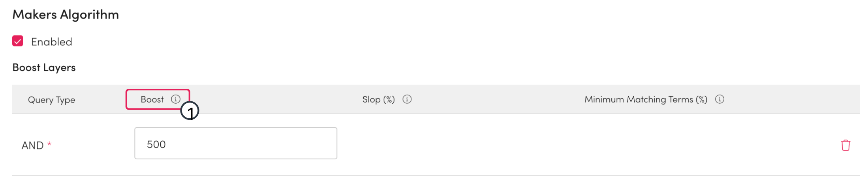Image resolution: width=868 pixels, height=179 pixels.
Task: Click the Enabled checkbox label text
Action: [x=52, y=42]
